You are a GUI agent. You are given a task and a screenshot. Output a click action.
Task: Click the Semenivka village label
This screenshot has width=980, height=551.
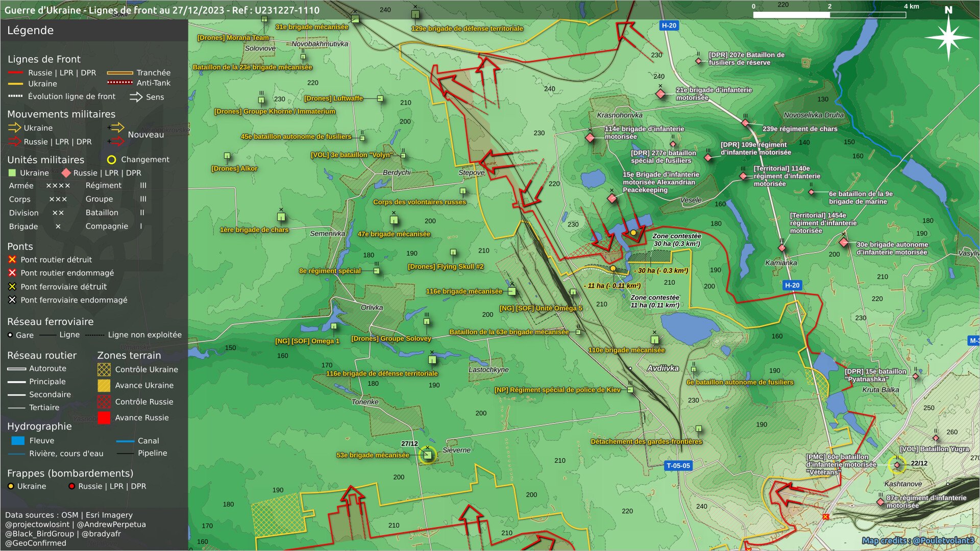pos(328,234)
